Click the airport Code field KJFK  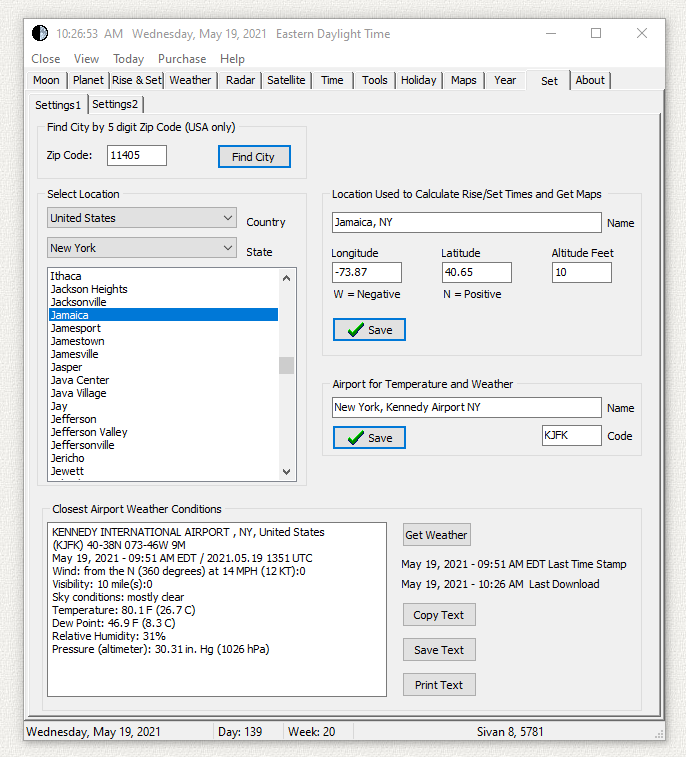tap(572, 435)
